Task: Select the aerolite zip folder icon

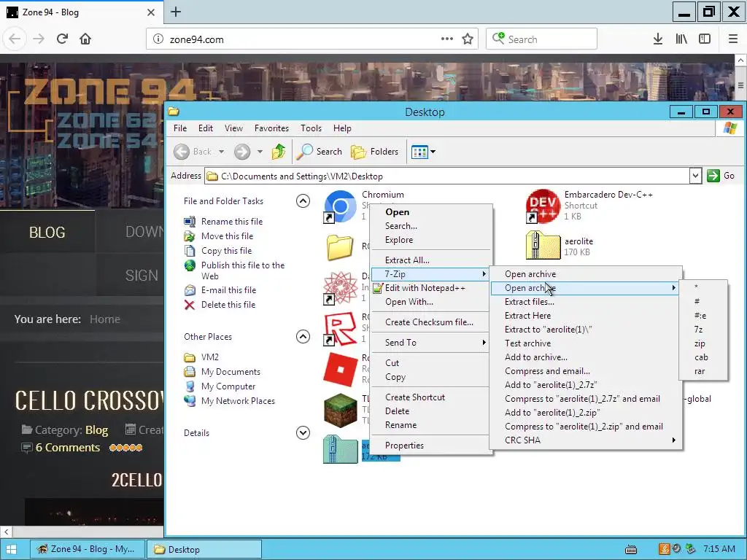Action: click(x=543, y=245)
